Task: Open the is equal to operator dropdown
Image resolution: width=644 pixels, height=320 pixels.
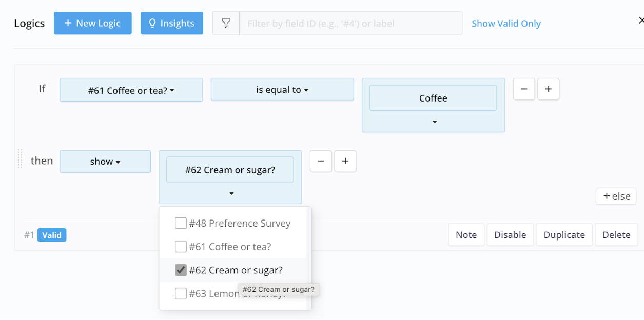Action: click(282, 89)
